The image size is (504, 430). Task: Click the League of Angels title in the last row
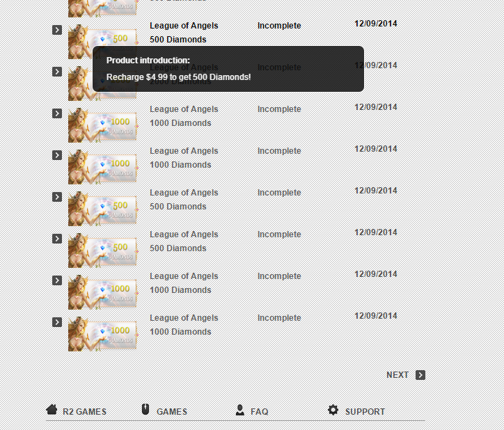click(184, 318)
